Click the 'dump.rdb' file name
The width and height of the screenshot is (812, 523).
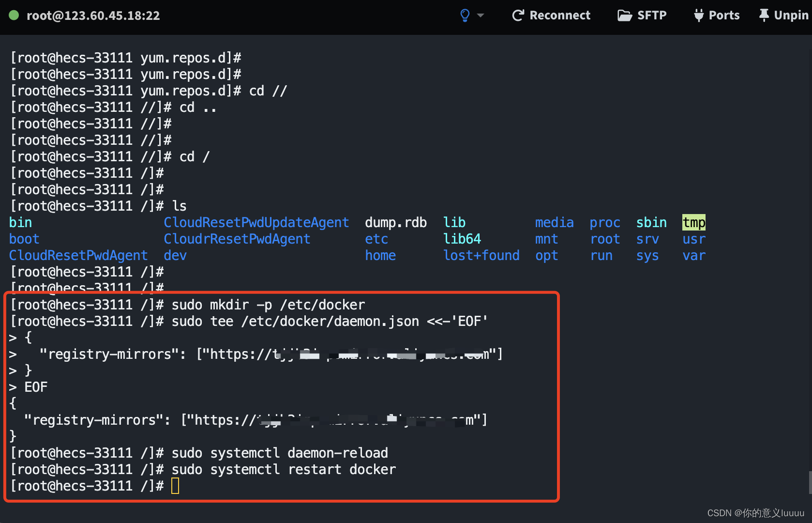(x=396, y=222)
